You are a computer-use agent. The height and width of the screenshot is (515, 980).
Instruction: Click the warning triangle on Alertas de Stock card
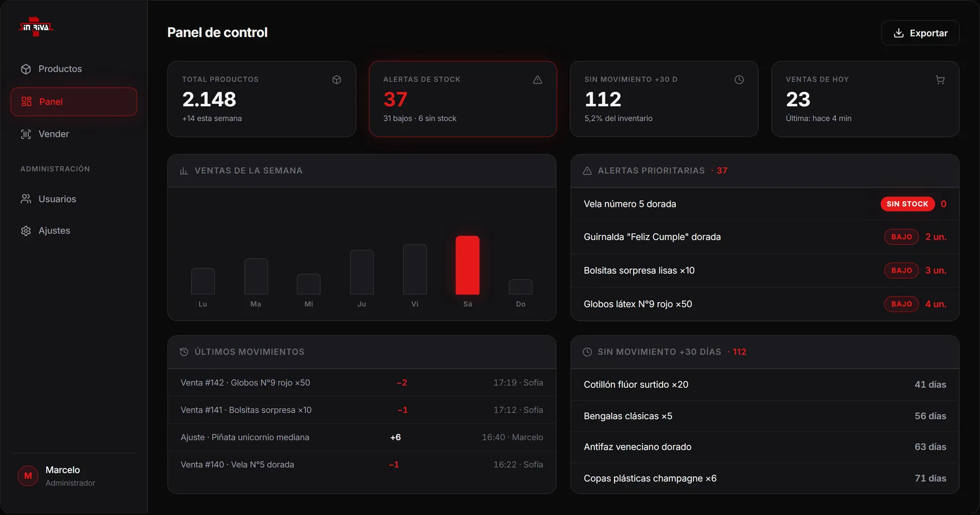pos(537,80)
